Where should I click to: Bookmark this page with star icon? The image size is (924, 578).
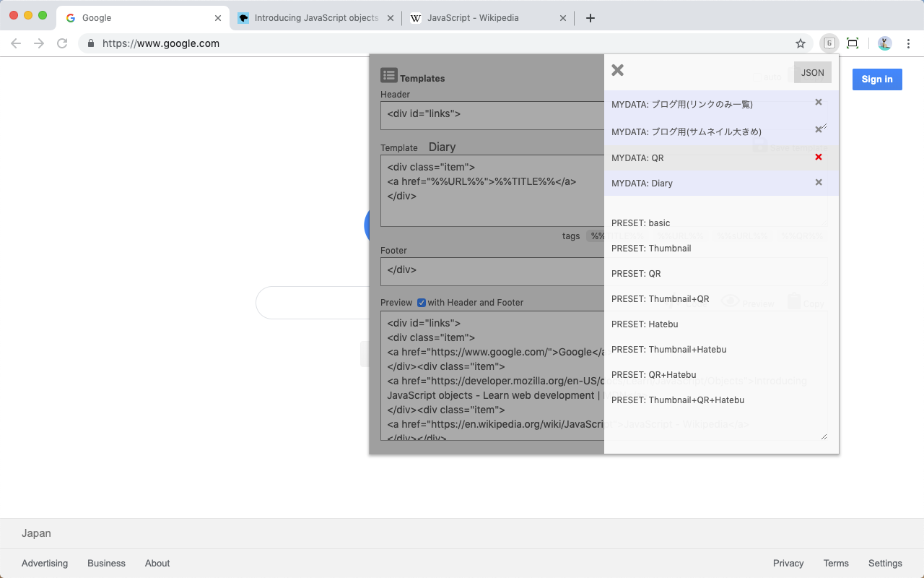[x=801, y=43]
